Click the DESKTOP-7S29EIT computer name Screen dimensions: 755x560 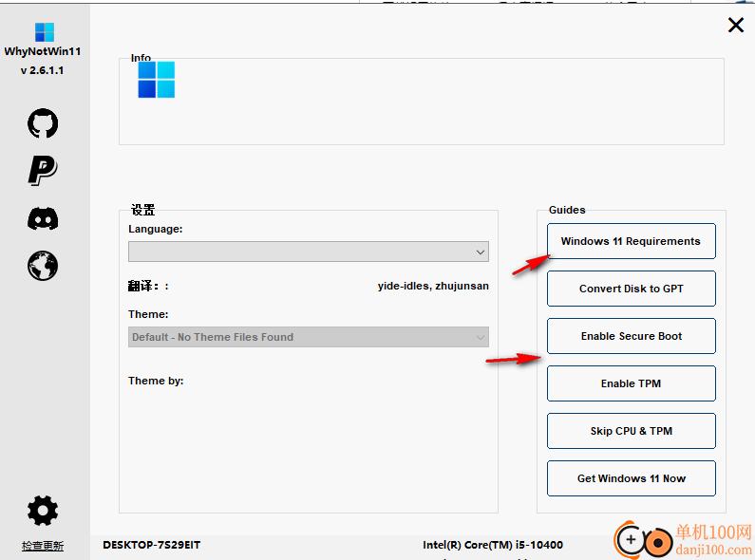coord(152,545)
